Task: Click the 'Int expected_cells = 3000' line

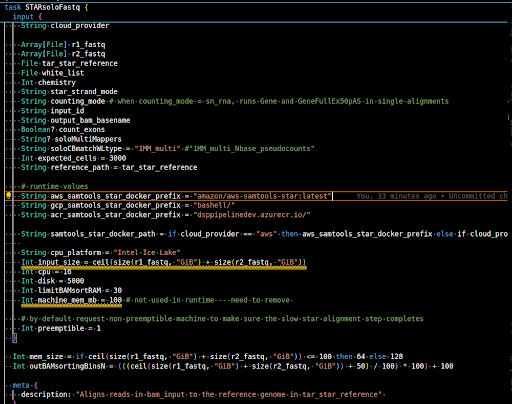Action: [73, 158]
